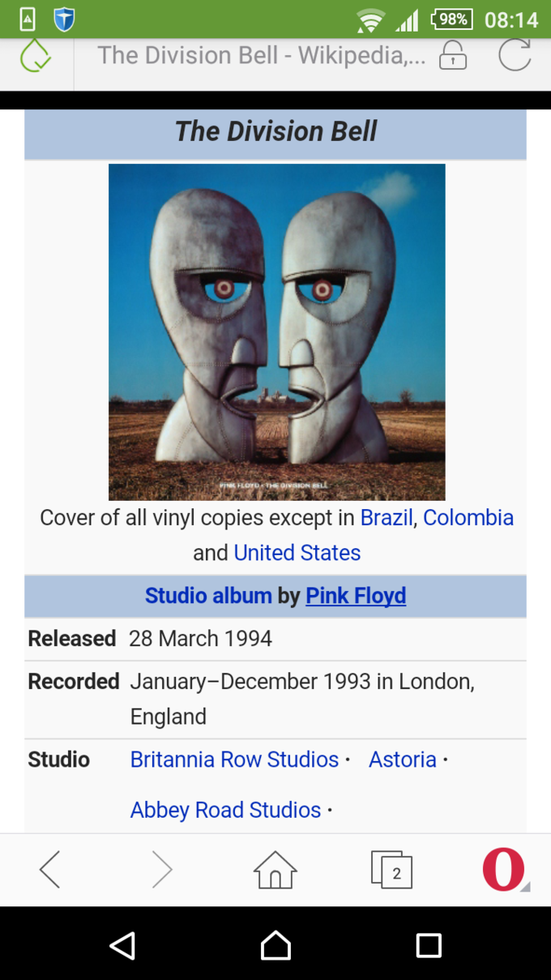Tap the Division Bell album cover image
The width and height of the screenshot is (551, 980).
pyautogui.click(x=277, y=332)
